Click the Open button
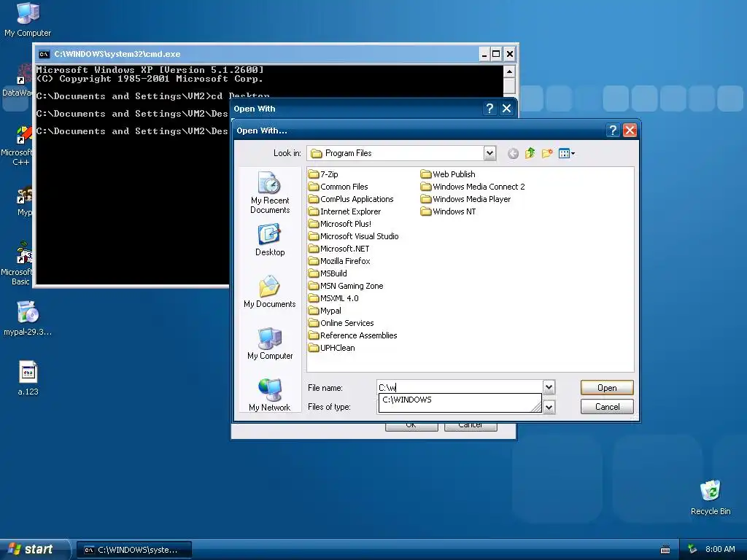Screen dimensions: 747x560 coord(607,388)
